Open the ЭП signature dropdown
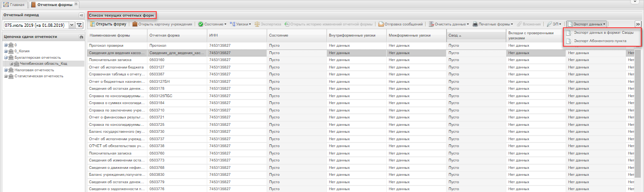 point(554,24)
